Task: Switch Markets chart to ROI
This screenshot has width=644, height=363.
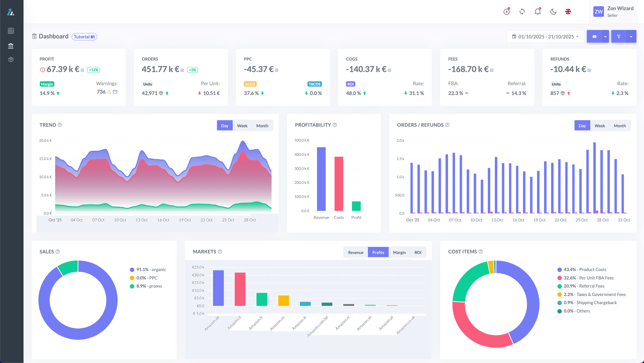Action: pyautogui.click(x=418, y=252)
